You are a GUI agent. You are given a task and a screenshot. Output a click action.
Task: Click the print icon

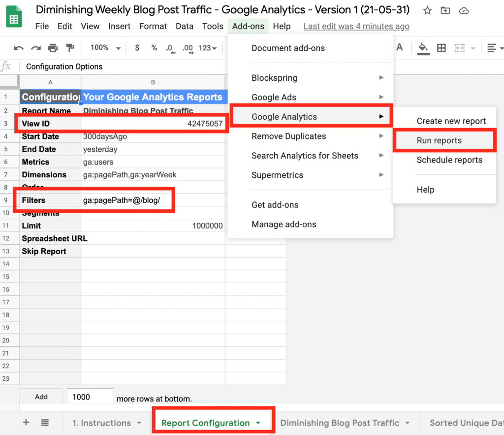53,48
